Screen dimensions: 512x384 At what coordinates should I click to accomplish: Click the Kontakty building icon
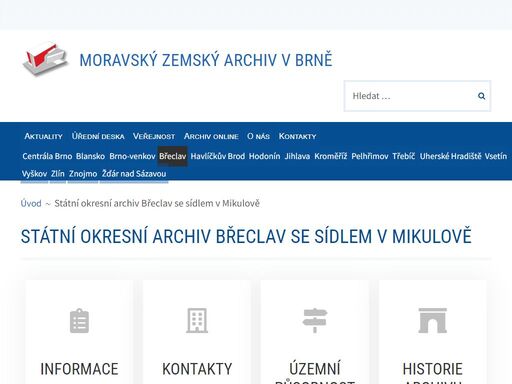tap(197, 321)
